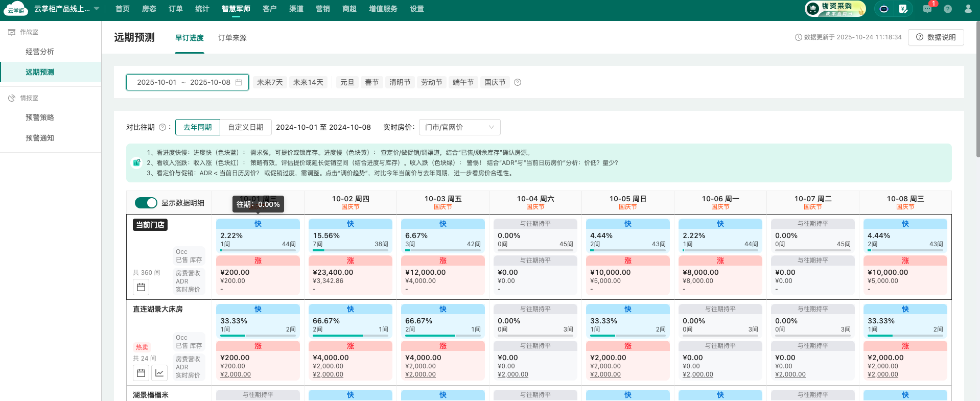Viewport: 980px width, 401px height.
Task: Open the date range picker field
Action: point(187,82)
